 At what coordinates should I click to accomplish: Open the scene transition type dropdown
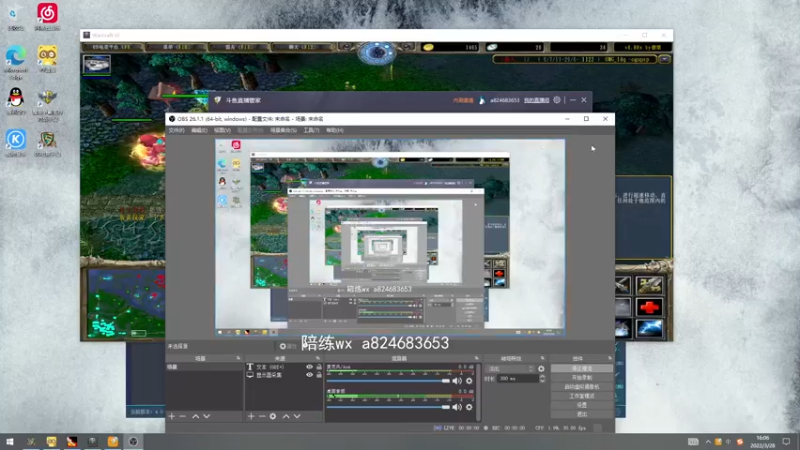click(x=511, y=369)
